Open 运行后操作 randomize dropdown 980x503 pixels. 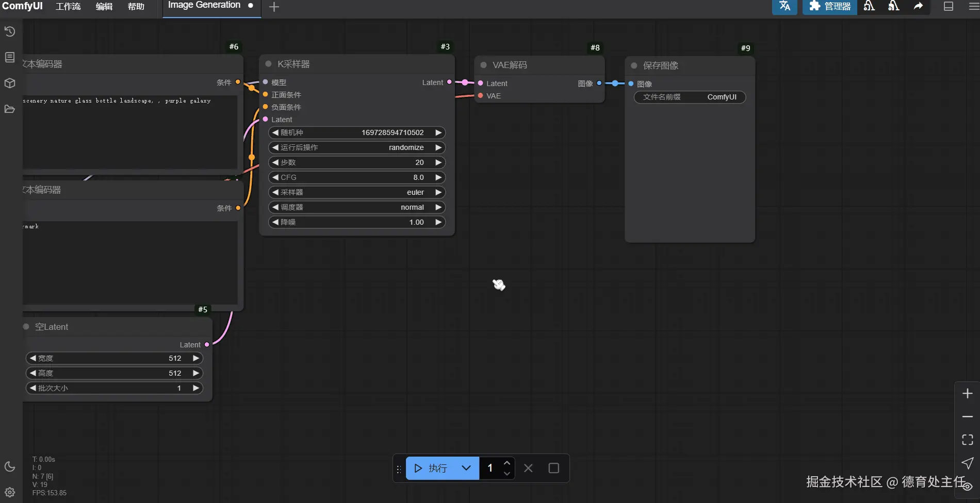coord(356,147)
